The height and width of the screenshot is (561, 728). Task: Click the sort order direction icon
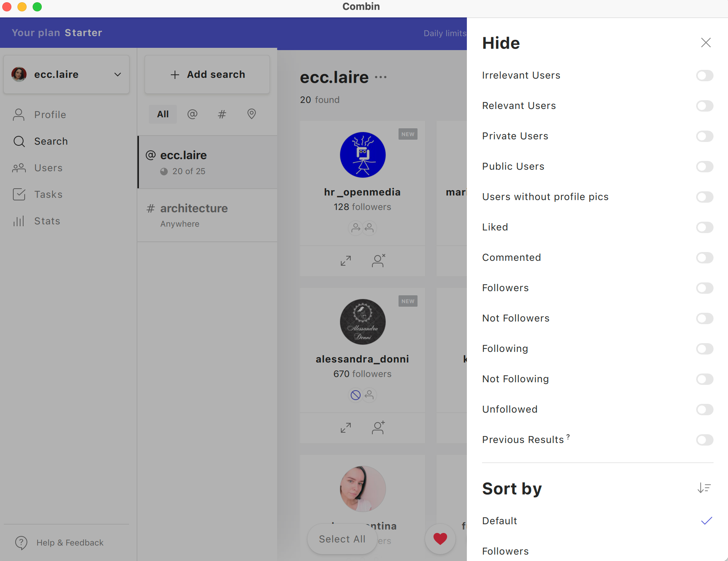(x=704, y=488)
